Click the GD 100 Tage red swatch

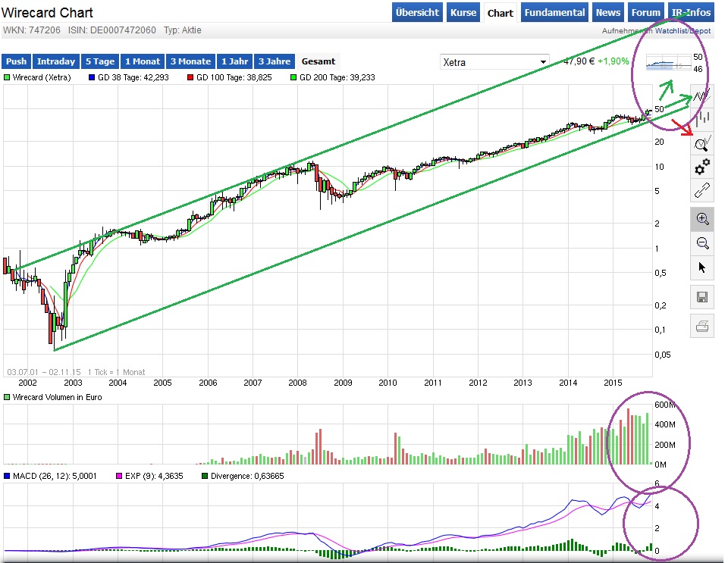coord(190,77)
